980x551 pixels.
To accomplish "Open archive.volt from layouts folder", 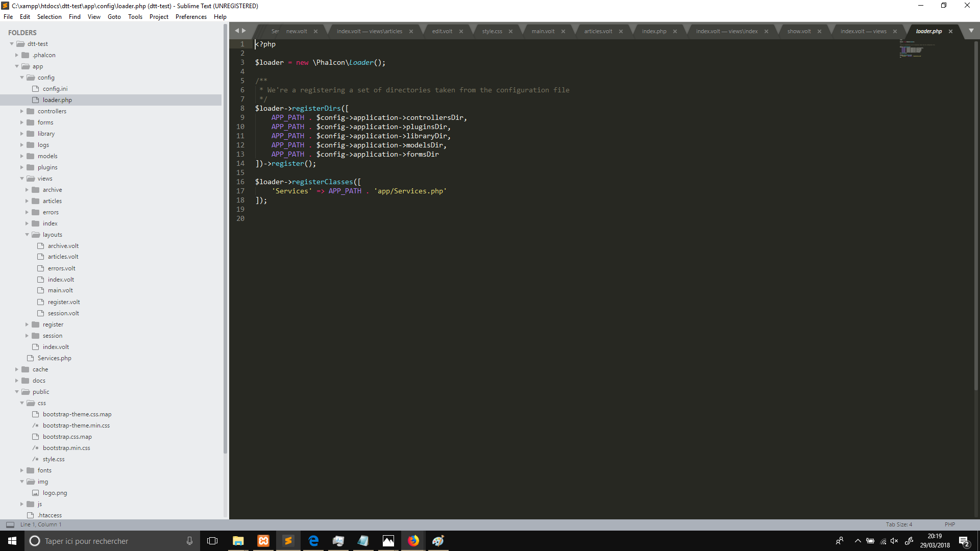I will [63, 246].
